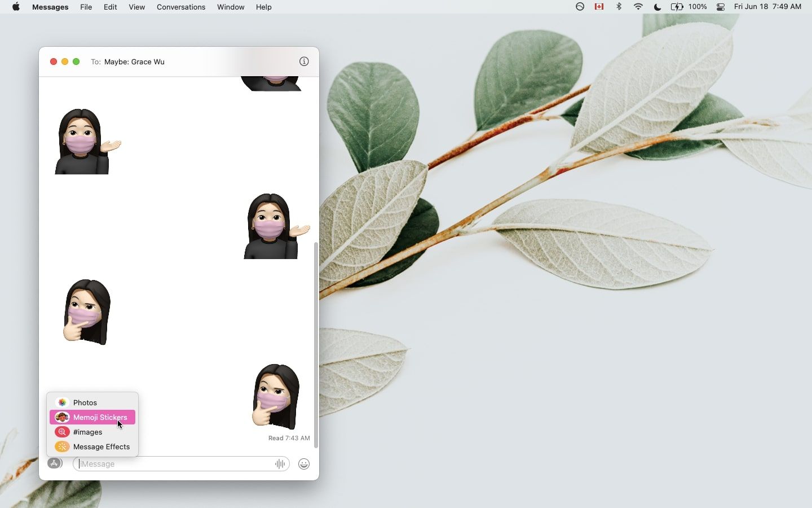Open the emoji picker in the message bar
Screen dimensions: 812x508
point(303,463)
